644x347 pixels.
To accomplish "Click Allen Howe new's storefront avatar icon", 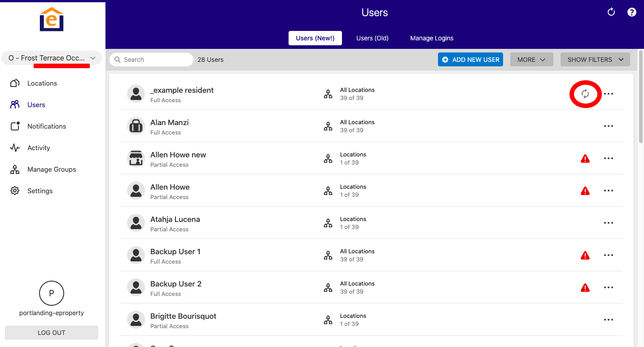I will [x=136, y=158].
